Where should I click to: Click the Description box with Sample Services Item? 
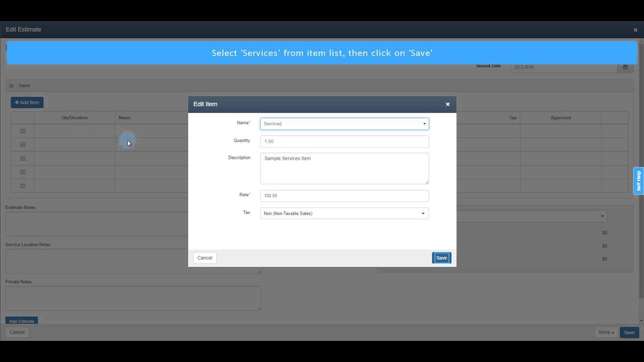tap(345, 168)
